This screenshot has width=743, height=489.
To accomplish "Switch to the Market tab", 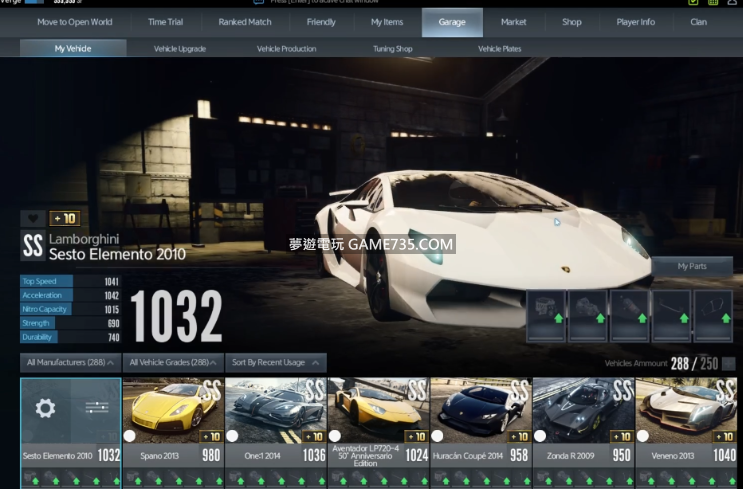I will point(513,22).
